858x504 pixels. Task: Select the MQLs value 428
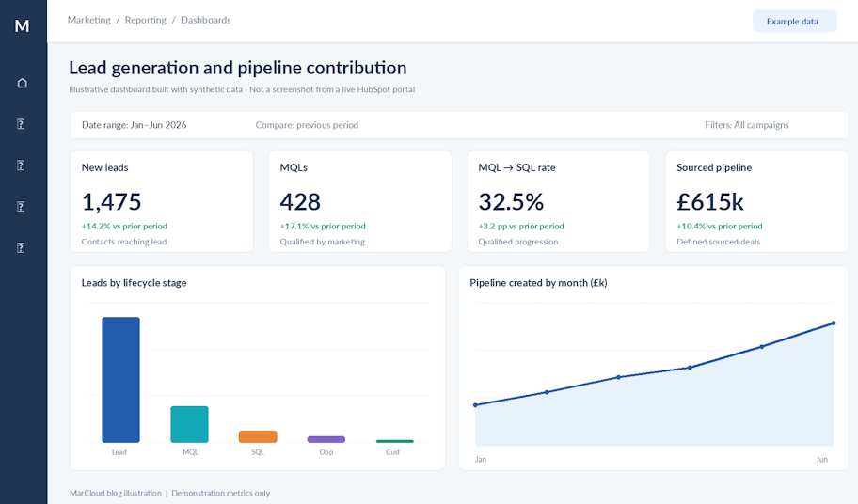300,202
